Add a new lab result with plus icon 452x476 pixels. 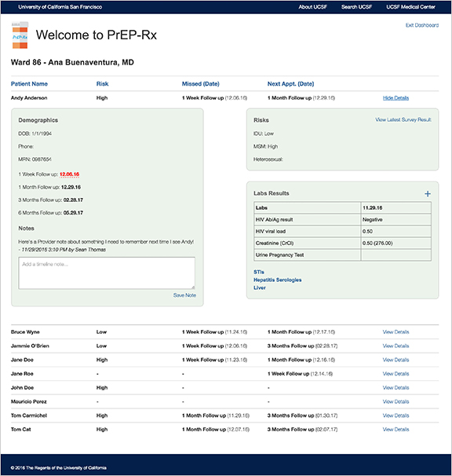428,194
